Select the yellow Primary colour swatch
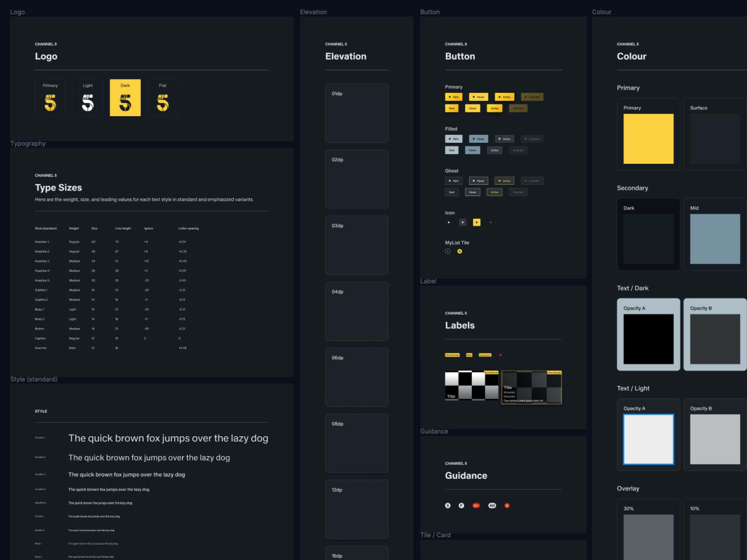Screen dimensions: 747x560 click(x=648, y=139)
